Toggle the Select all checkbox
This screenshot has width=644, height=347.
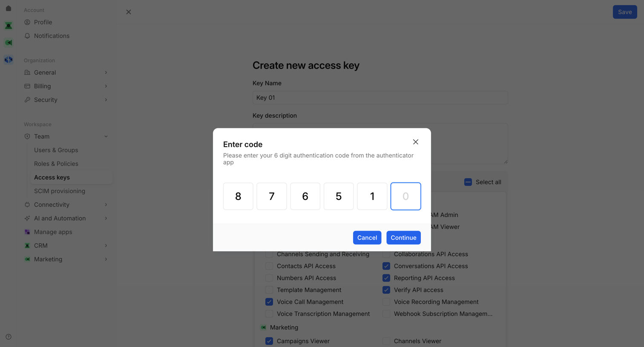468,182
